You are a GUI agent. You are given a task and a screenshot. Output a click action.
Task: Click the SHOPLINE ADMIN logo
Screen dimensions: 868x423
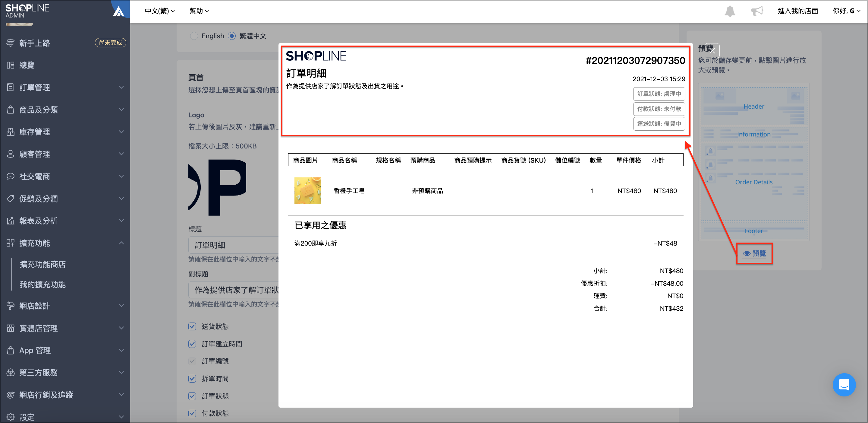tap(27, 11)
